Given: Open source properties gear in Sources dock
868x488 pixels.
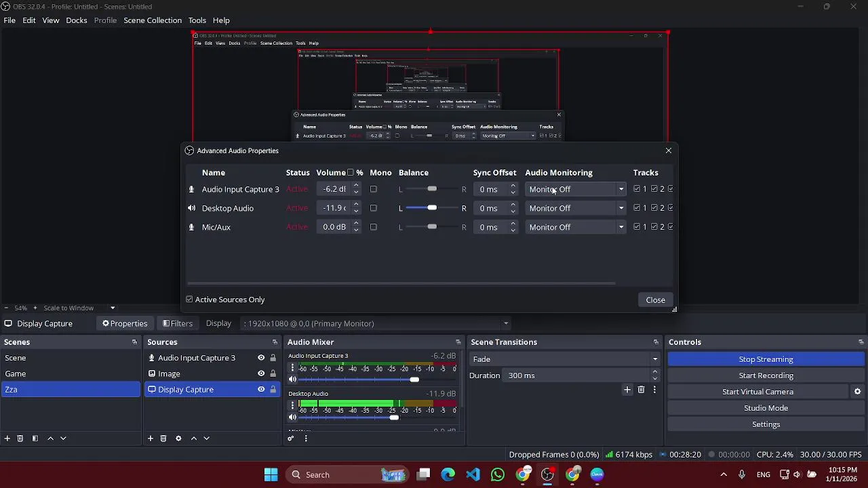Looking at the screenshot, I should pyautogui.click(x=178, y=439).
